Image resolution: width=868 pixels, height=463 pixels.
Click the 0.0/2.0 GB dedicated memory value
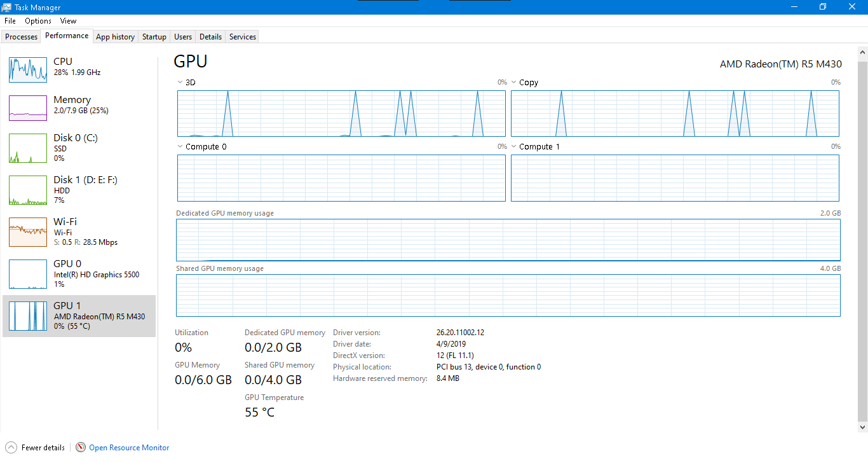(x=273, y=347)
